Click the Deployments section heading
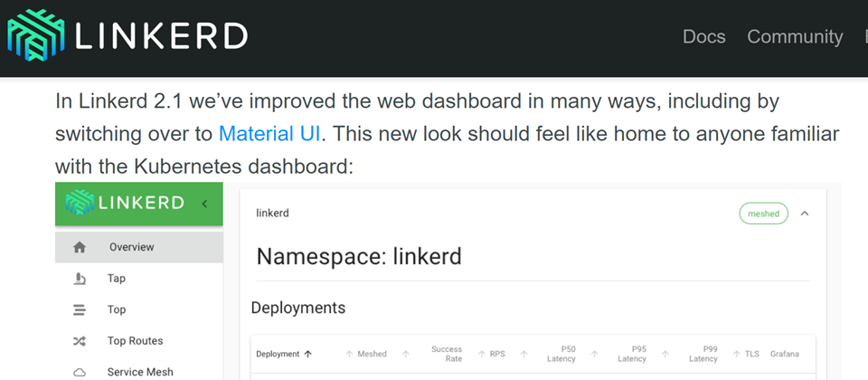This screenshot has height=380, width=868. (x=298, y=308)
